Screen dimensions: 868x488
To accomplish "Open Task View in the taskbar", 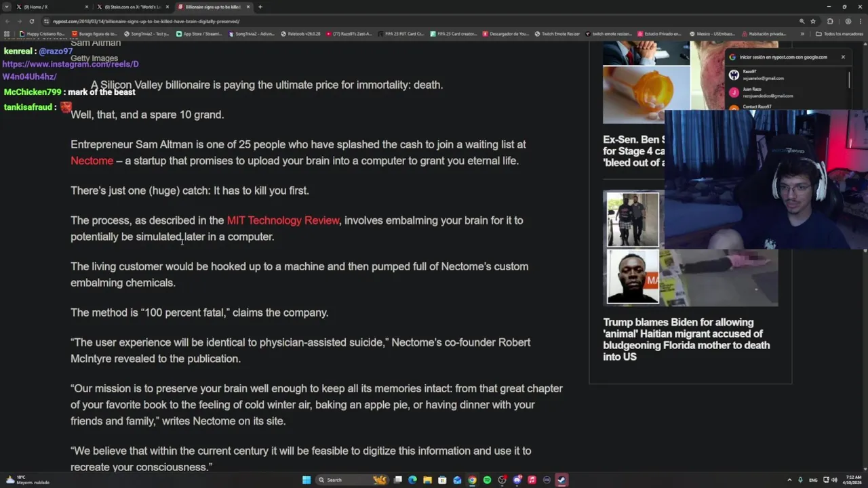I will (x=398, y=480).
